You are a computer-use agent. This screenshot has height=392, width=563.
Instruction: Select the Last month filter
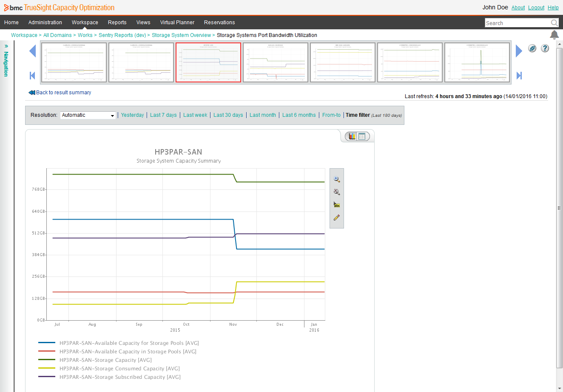(x=263, y=115)
